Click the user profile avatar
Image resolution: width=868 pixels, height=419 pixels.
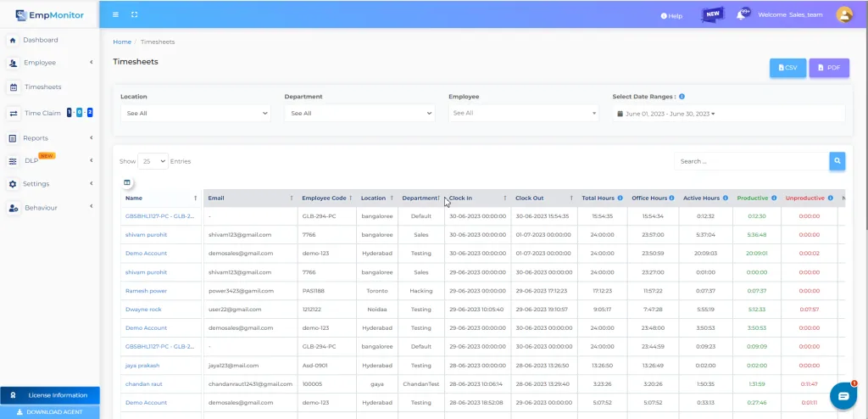843,14
